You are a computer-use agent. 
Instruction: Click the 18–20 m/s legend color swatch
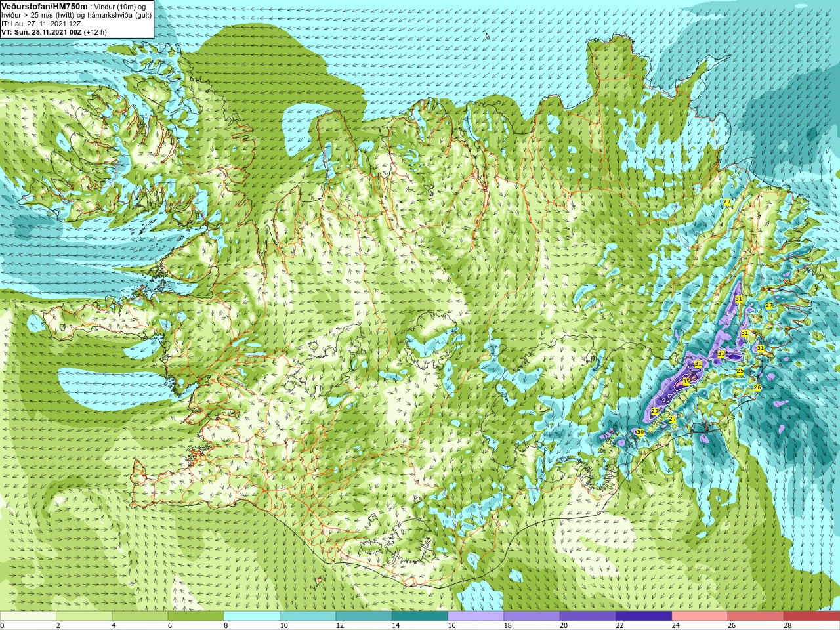[532, 616]
